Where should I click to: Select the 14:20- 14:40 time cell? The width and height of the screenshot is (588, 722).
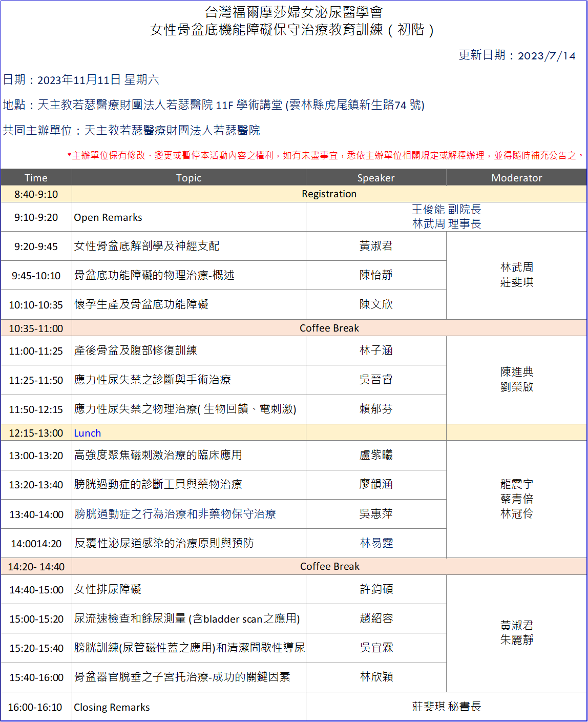[x=36, y=567]
